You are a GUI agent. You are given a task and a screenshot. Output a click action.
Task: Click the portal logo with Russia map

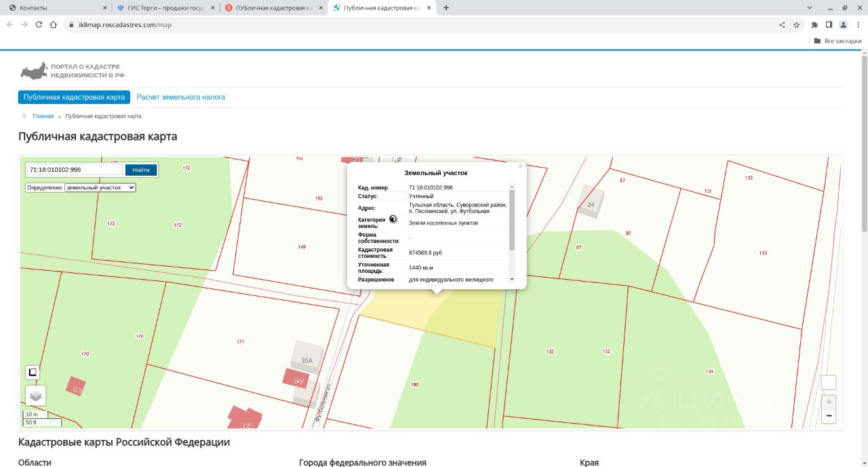[x=71, y=71]
